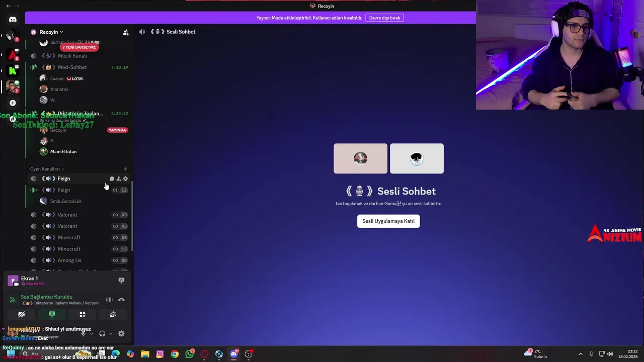Create channel in Oyun Kanalları category

click(125, 169)
